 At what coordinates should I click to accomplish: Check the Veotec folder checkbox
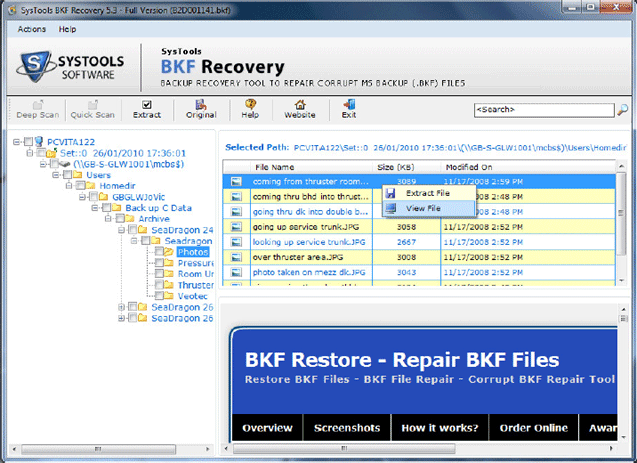pyautogui.click(x=159, y=296)
